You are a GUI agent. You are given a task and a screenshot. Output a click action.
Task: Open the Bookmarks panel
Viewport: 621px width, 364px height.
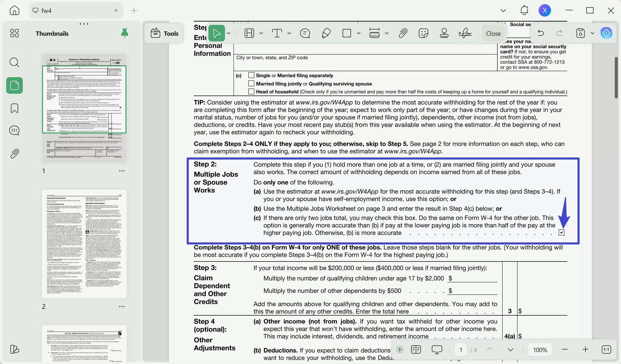[14, 108]
